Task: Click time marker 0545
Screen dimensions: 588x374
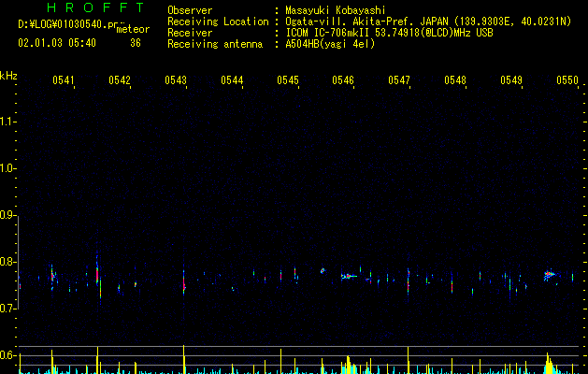Action: (288, 80)
